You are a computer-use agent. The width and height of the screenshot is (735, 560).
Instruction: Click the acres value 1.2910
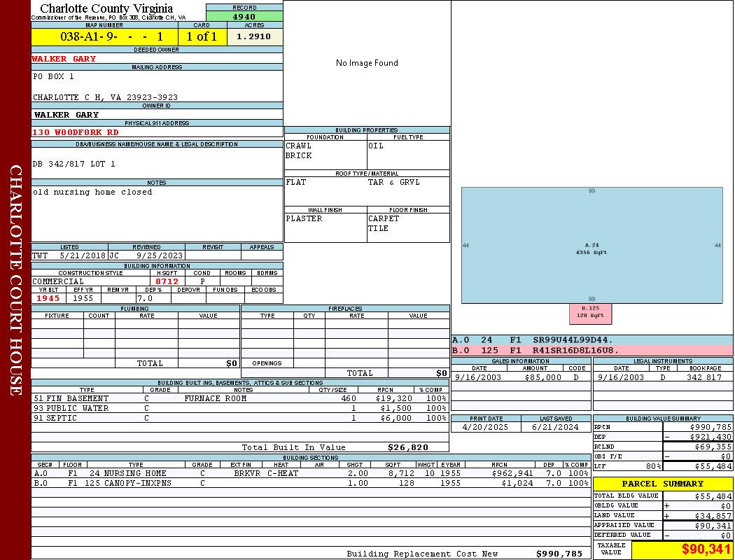pyautogui.click(x=254, y=36)
